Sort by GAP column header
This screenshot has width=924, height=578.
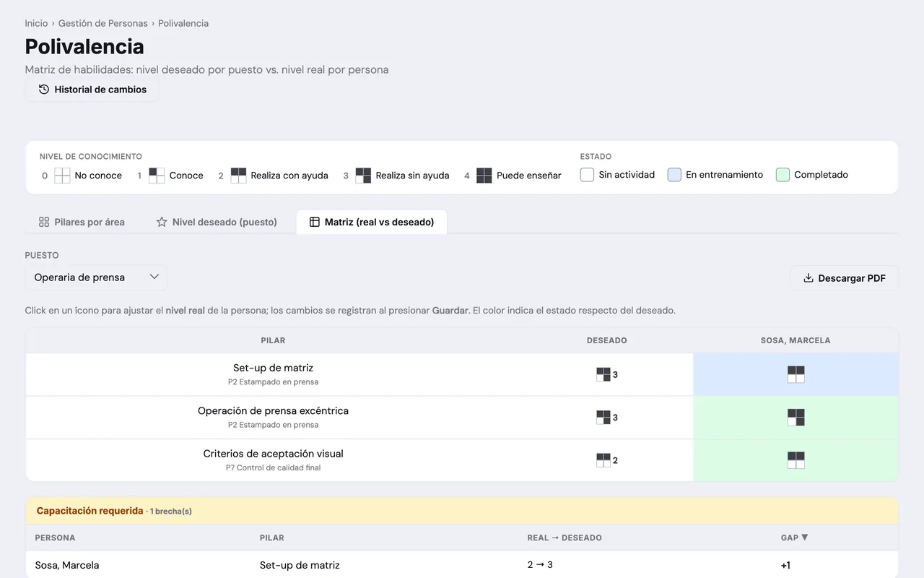click(794, 538)
